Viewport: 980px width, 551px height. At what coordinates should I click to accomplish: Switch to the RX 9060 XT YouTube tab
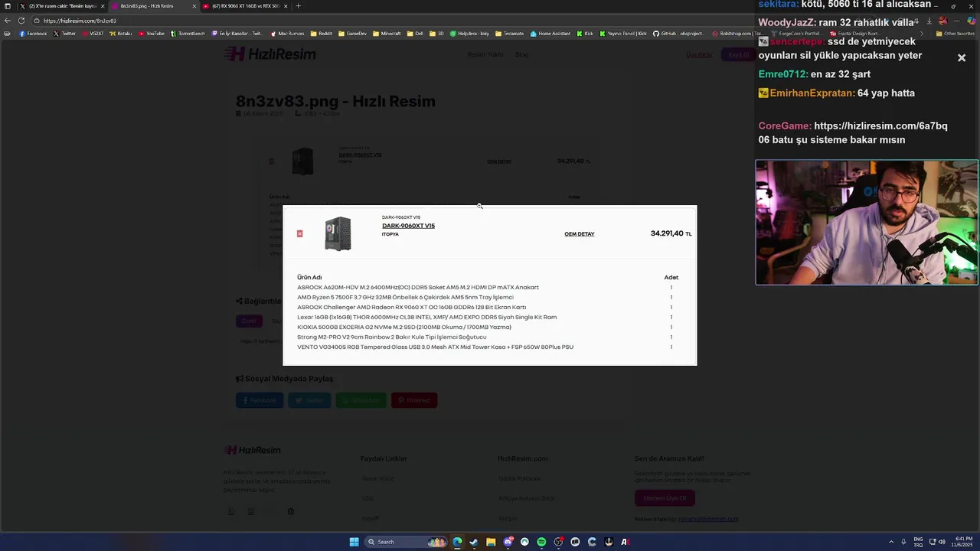coord(245,6)
